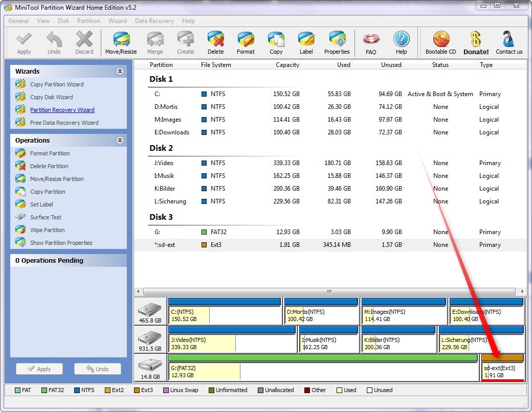This screenshot has width=532, height=412.
Task: Click the Create partition icon
Action: point(185,43)
